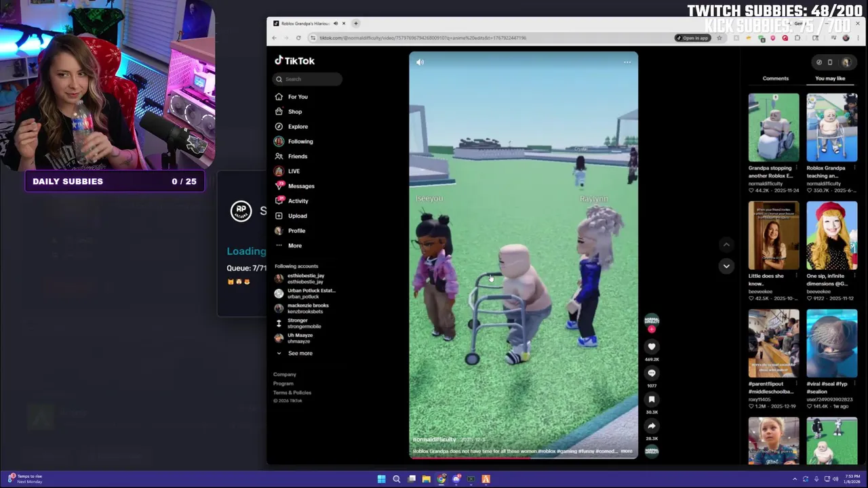Switch to the You may like tab
This screenshot has height=488, width=868.
tap(830, 79)
